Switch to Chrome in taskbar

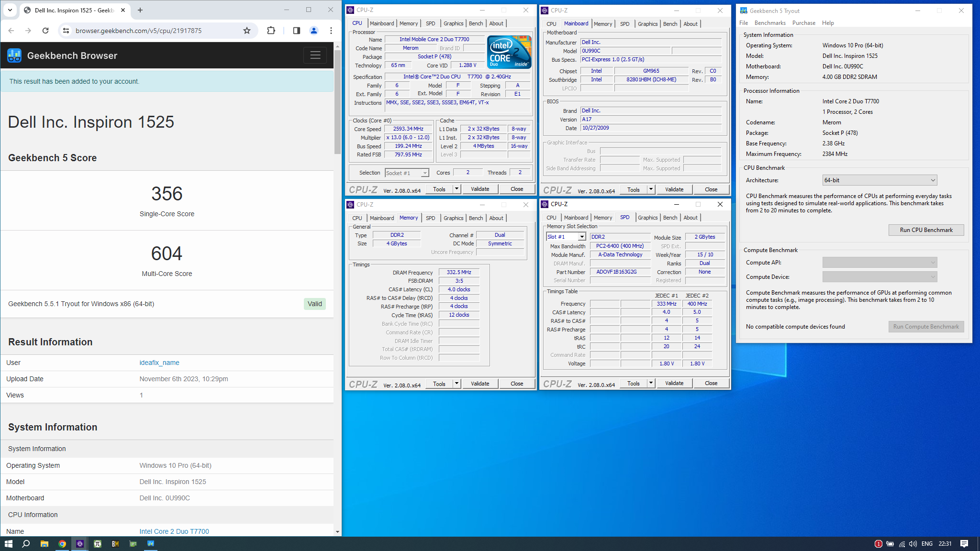pyautogui.click(x=62, y=544)
